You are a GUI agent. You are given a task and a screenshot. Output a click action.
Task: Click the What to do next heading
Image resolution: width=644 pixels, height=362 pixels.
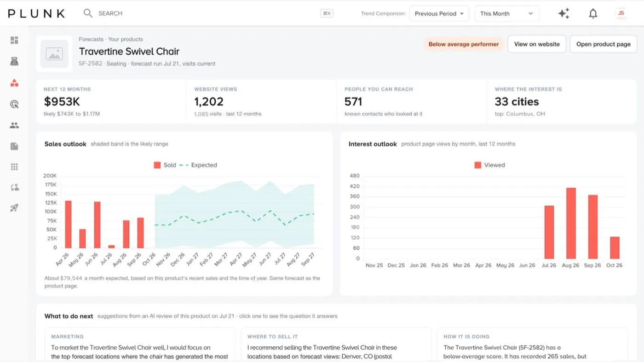point(69,316)
